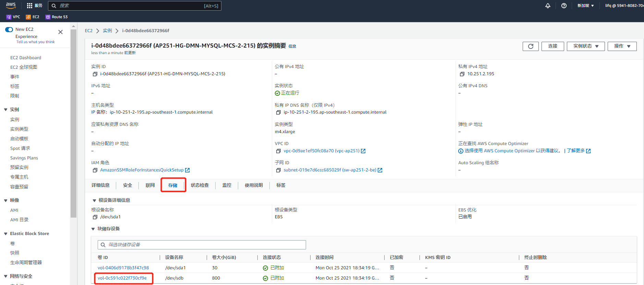Image resolution: width=644 pixels, height=285 pixels.
Task: Switch to the 状态检查 tab
Action: point(200,185)
